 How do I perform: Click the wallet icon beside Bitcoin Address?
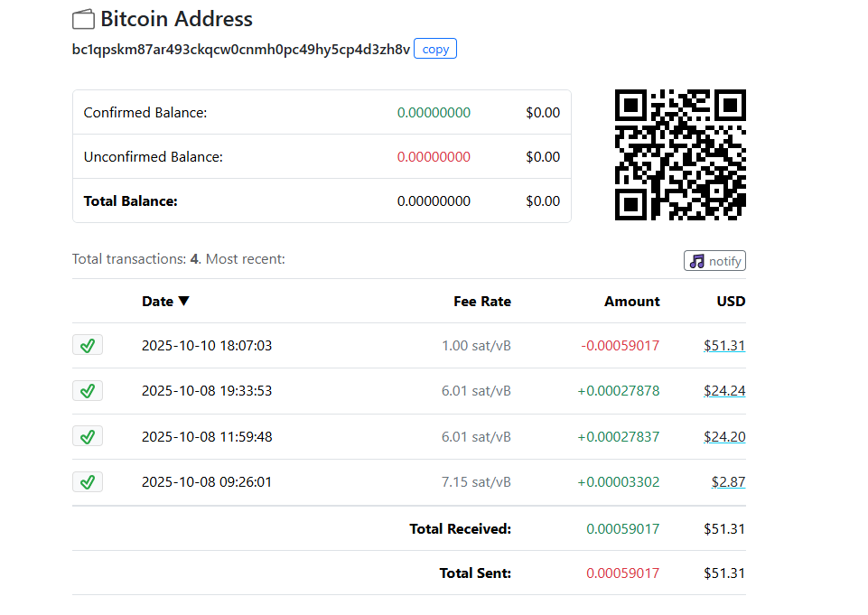83,19
